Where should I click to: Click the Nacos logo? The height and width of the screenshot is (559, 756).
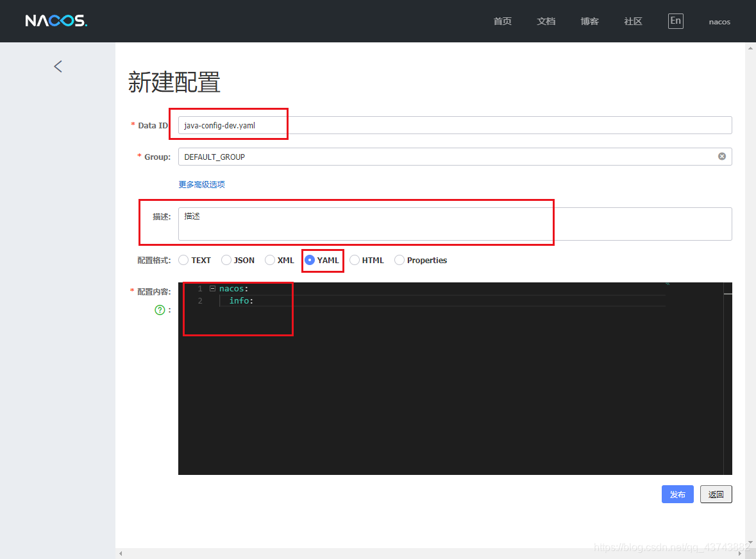[56, 21]
